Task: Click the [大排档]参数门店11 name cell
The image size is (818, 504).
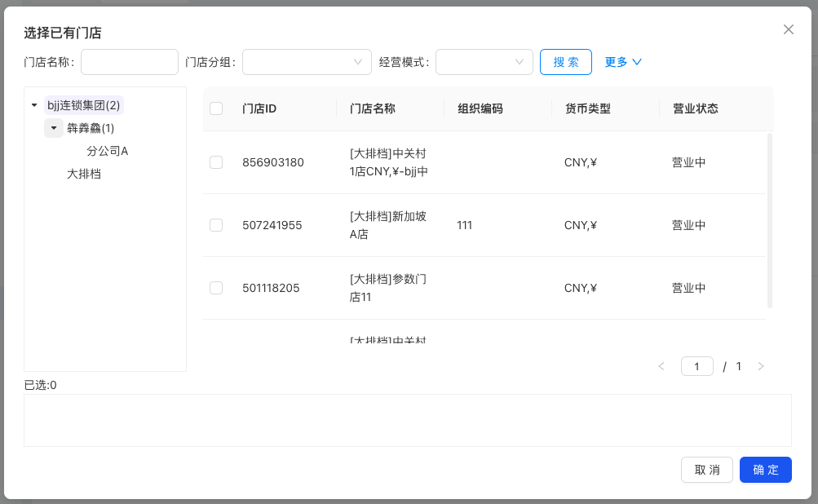Action: pos(387,288)
